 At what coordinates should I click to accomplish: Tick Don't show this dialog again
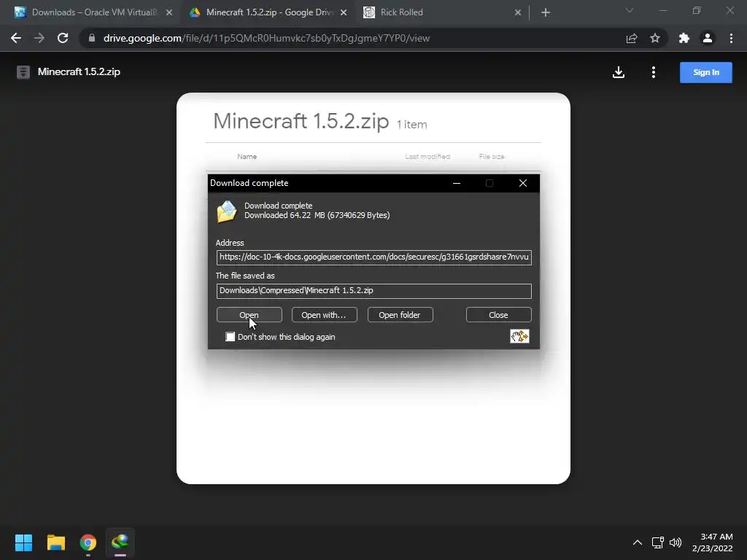[x=230, y=337]
